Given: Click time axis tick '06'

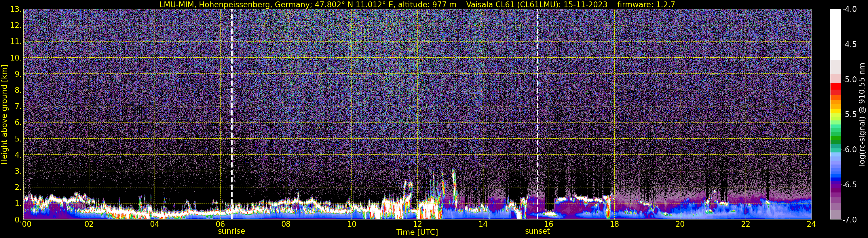Looking at the screenshot, I should [220, 224].
